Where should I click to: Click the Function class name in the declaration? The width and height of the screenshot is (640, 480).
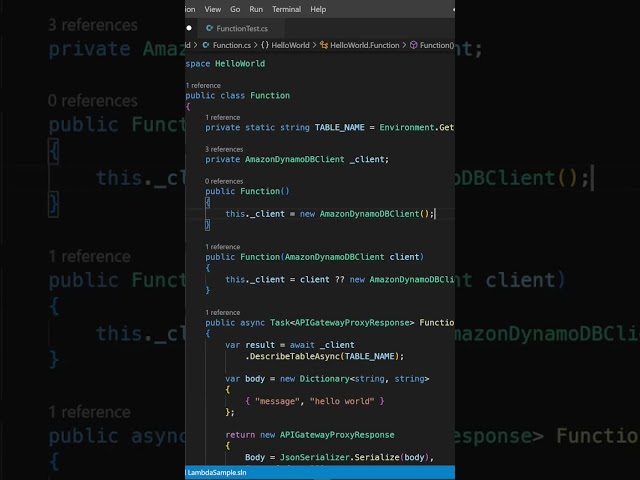click(x=270, y=96)
